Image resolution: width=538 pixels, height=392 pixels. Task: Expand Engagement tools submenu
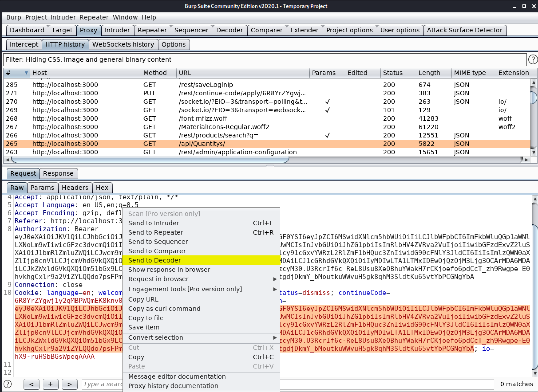pyautogui.click(x=201, y=289)
